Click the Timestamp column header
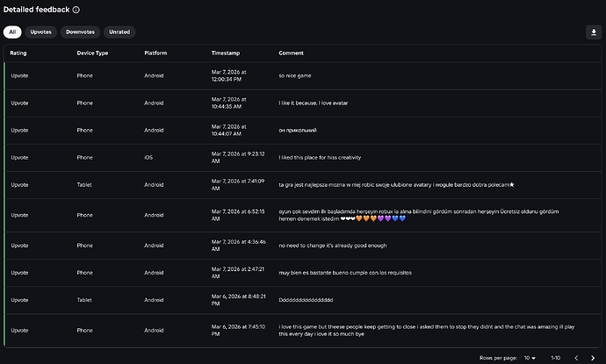This screenshot has width=606, height=364. coord(227,54)
